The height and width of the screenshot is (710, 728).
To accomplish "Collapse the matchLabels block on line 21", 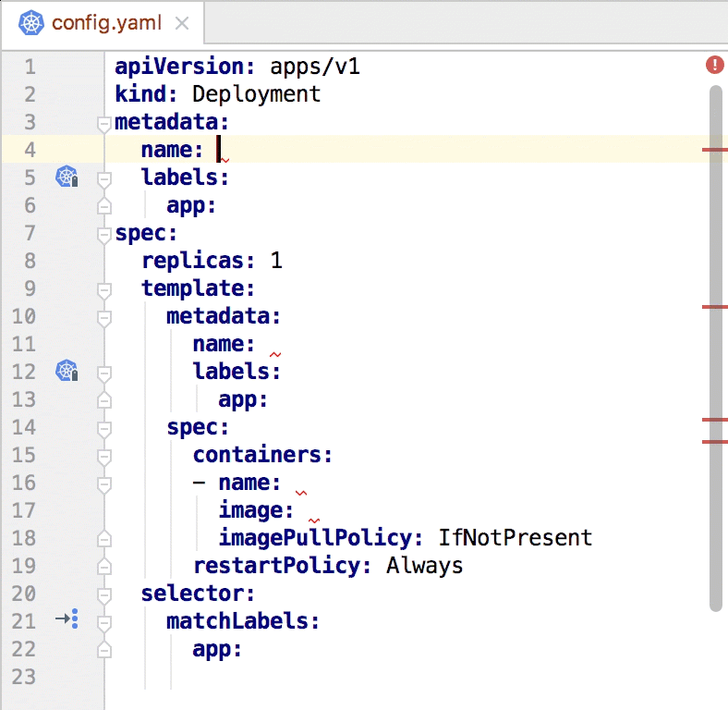I will (x=103, y=621).
